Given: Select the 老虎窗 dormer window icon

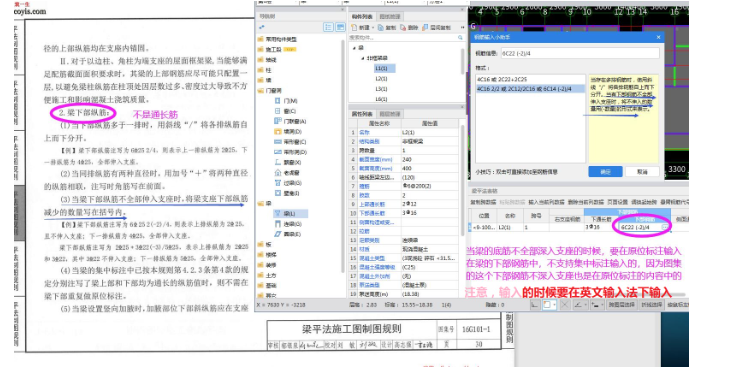Looking at the screenshot, I should pos(278,173).
